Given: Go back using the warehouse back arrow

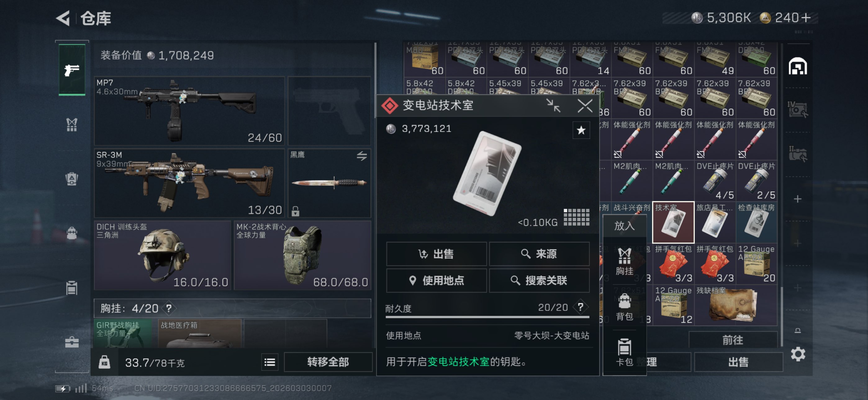Looking at the screenshot, I should (x=63, y=18).
